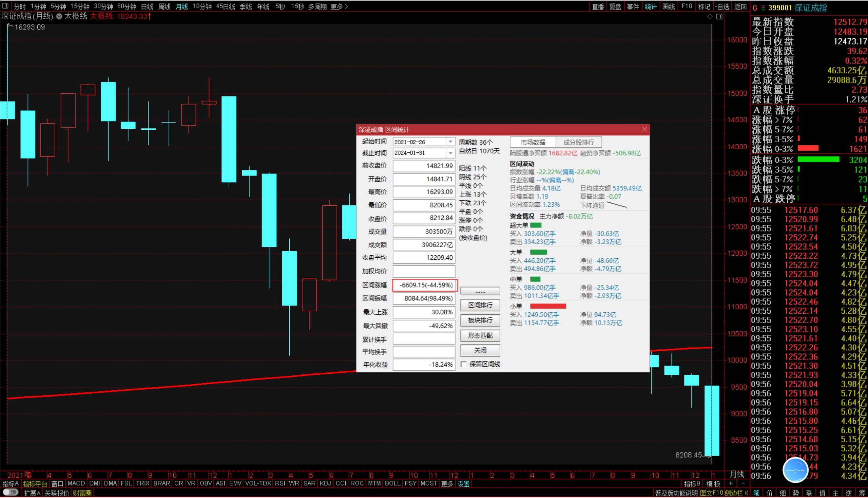Viewport: 868px width, 498px height.
Task: Check the 保留区间线 checkbox
Action: [x=464, y=364]
